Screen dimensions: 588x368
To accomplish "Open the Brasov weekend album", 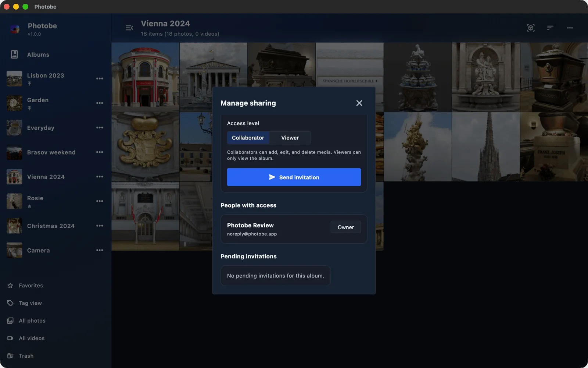I will [x=51, y=152].
